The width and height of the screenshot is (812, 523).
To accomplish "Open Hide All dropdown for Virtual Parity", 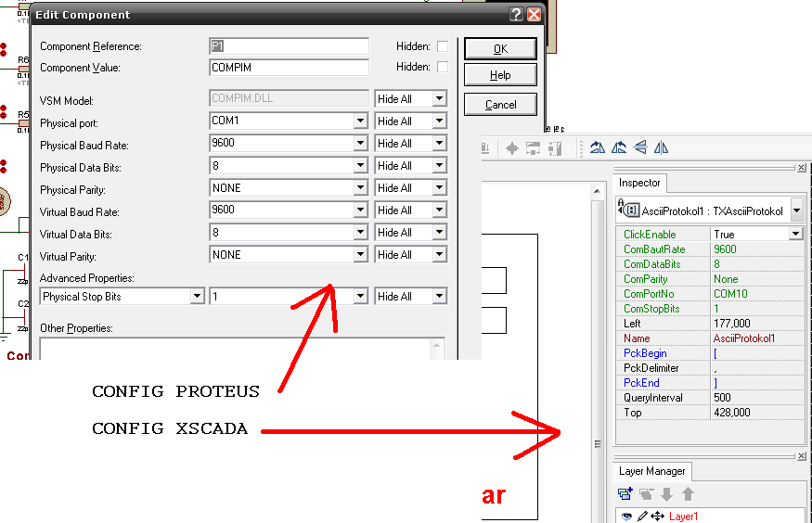I will coord(440,254).
